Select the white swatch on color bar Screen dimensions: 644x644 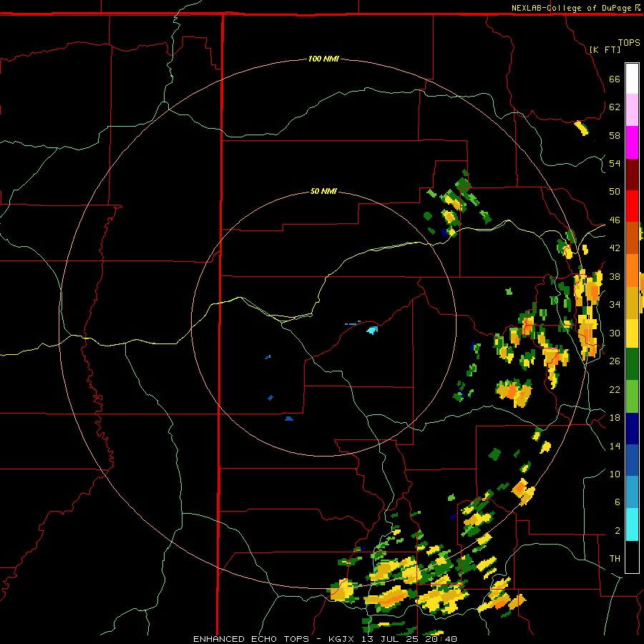pos(632,79)
